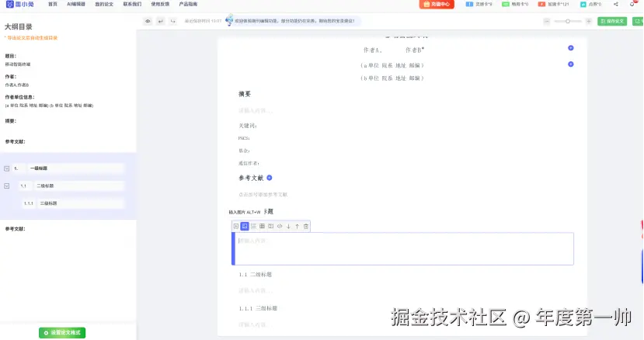
Task: Click the green card balance icon
Action: 506,4
